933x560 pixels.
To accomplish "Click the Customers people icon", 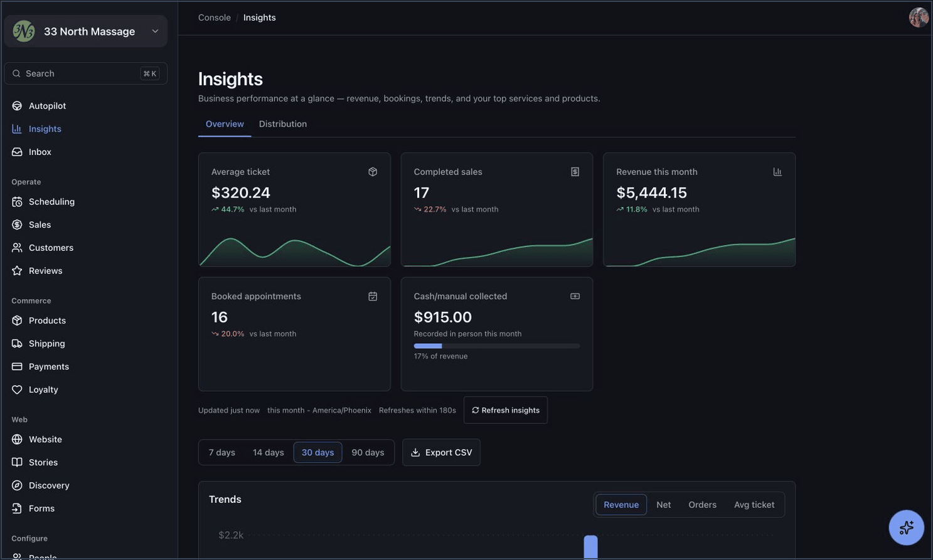I will (x=17, y=248).
